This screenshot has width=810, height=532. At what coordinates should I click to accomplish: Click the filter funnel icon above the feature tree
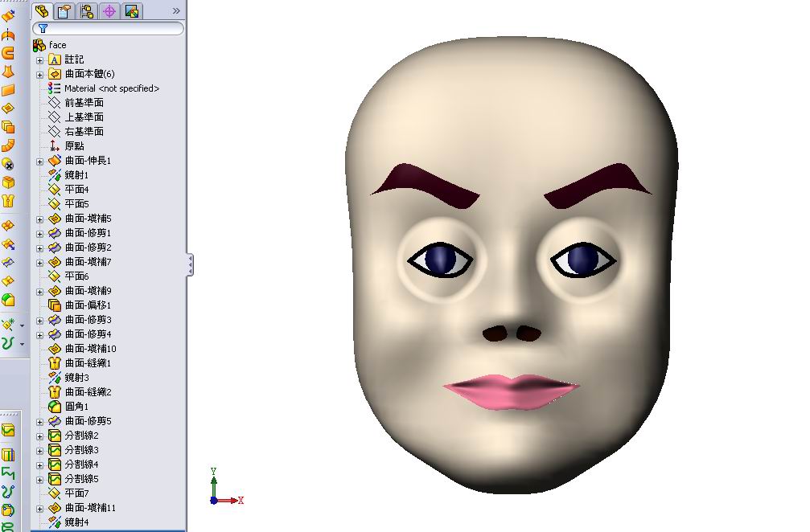(43, 28)
